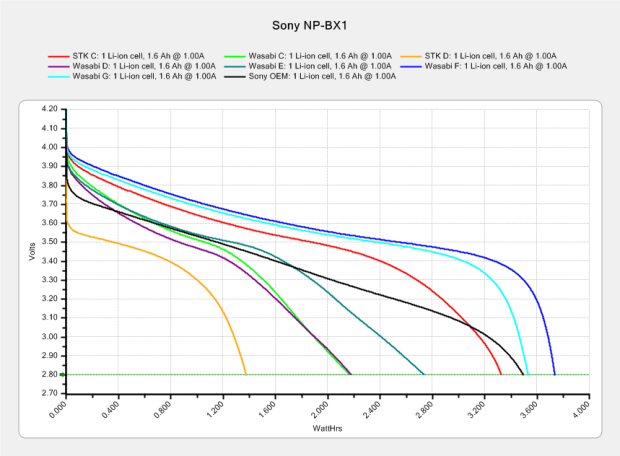620x456 pixels.
Task: Select the Wasabi F legend label
Action: [496, 66]
